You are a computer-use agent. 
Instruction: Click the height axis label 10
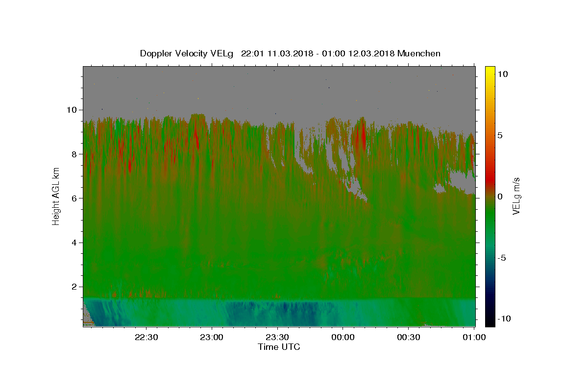click(72, 110)
